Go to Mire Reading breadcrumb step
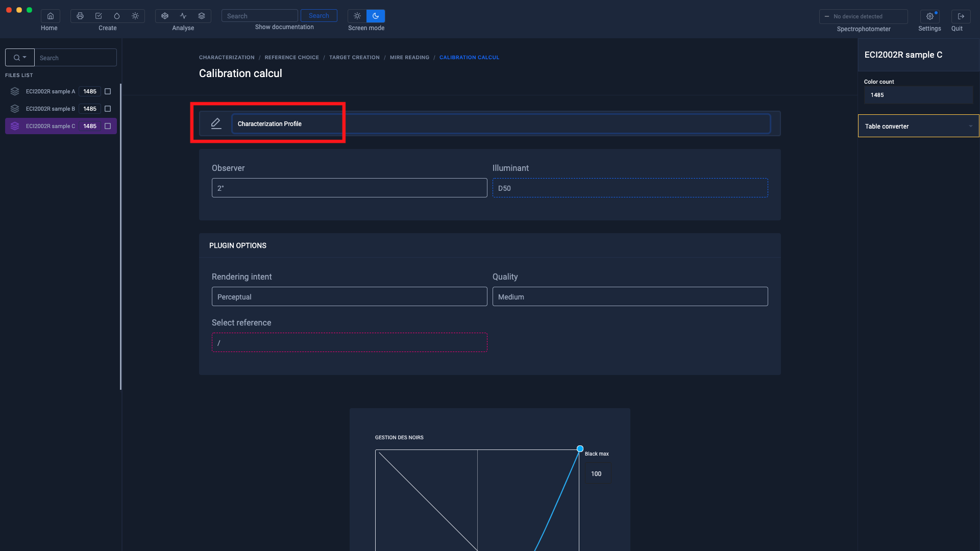Viewport: 980px width, 551px height. (409, 57)
